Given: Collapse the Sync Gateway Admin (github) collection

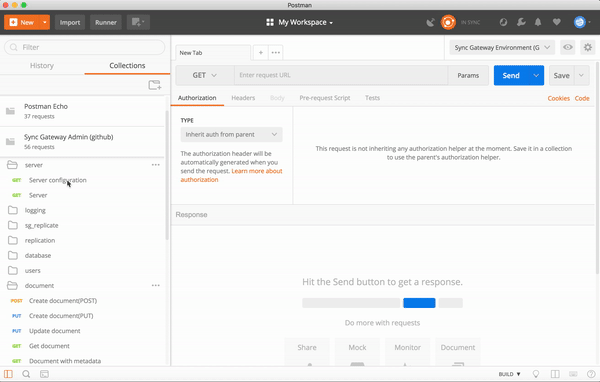Looking at the screenshot, I should tap(82, 142).
